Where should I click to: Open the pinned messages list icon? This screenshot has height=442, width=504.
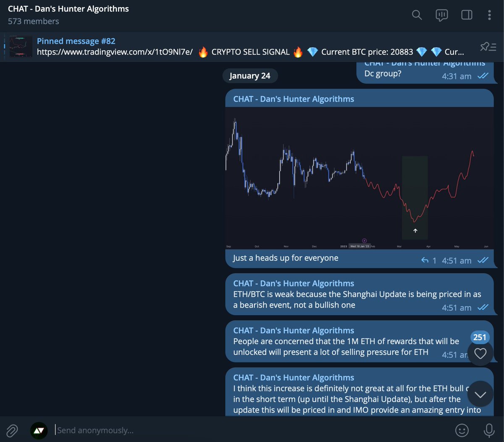click(x=488, y=47)
